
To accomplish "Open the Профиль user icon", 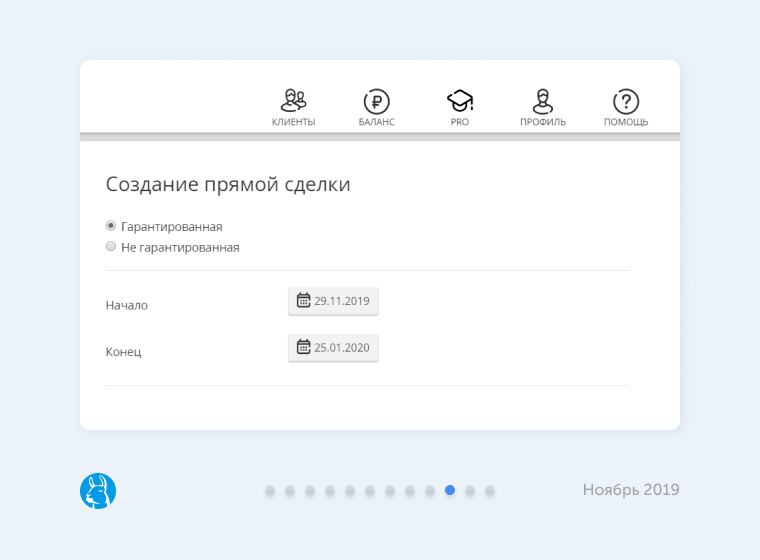I will [x=543, y=101].
